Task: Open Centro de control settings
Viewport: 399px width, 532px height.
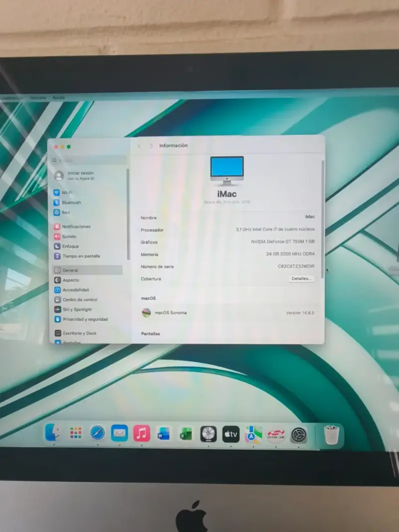Action: (x=76, y=300)
